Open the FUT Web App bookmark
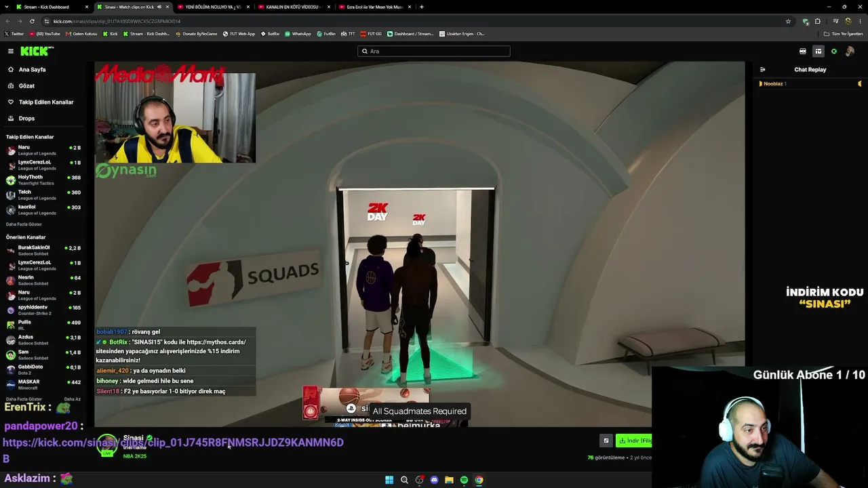 (239, 34)
